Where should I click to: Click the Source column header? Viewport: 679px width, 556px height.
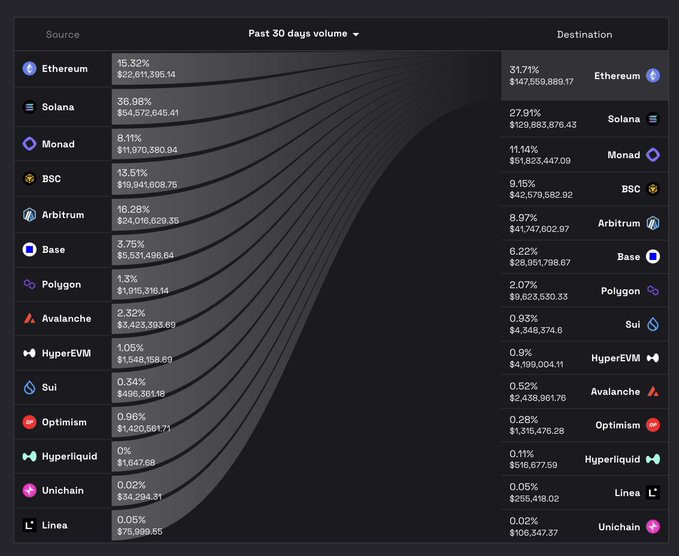click(x=62, y=35)
